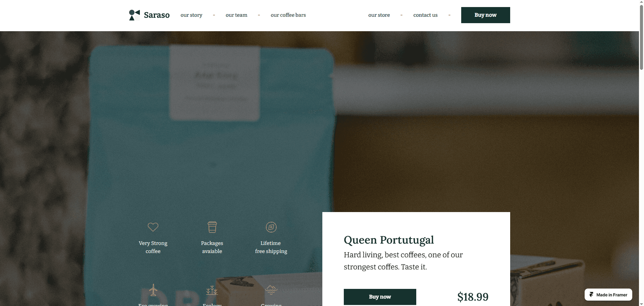644x306 pixels.
Task: Click the page vertical scrollbar thumb
Action: 641,35
